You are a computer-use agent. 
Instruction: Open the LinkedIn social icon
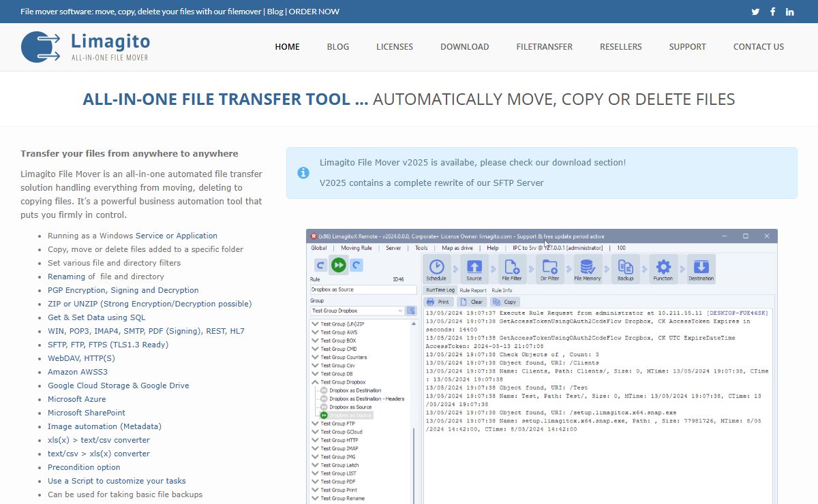coord(790,12)
